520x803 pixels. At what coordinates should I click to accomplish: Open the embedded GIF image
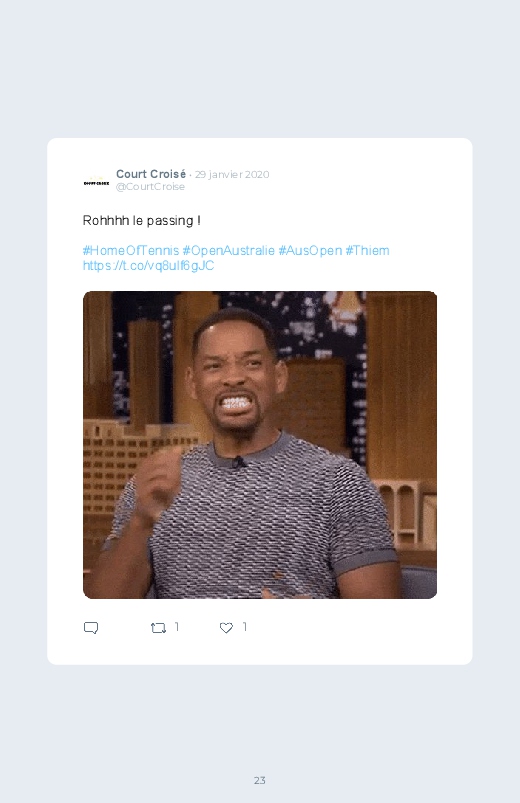[260, 445]
